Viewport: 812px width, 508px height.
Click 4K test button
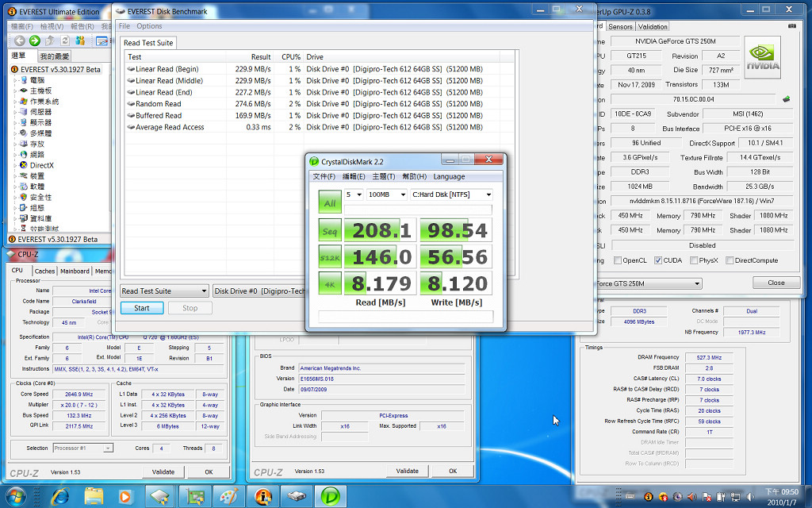[330, 283]
